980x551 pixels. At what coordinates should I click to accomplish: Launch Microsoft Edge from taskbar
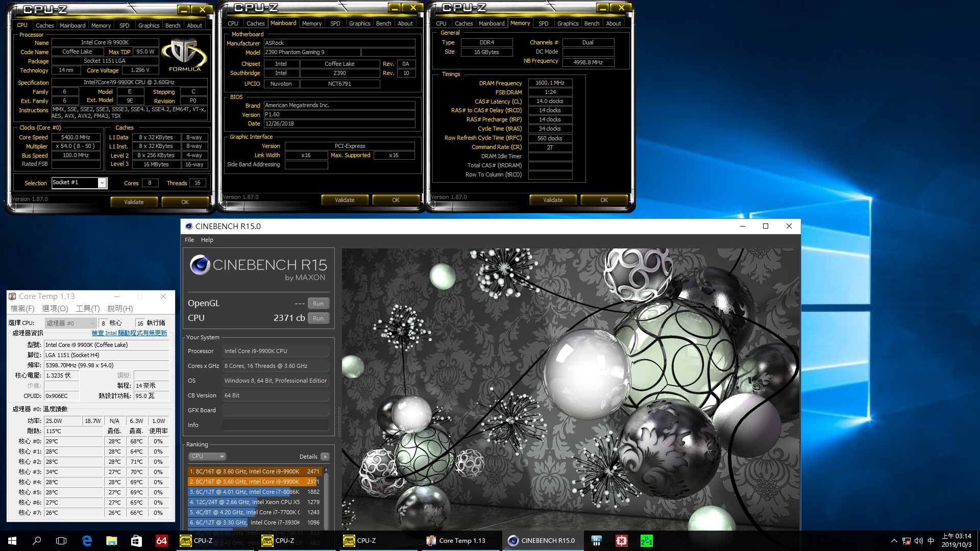87,541
